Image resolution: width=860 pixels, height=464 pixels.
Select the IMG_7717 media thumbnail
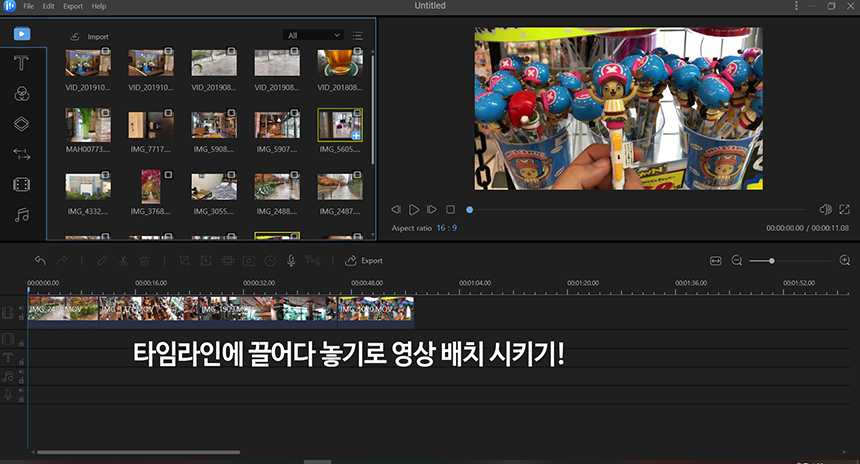[151, 125]
